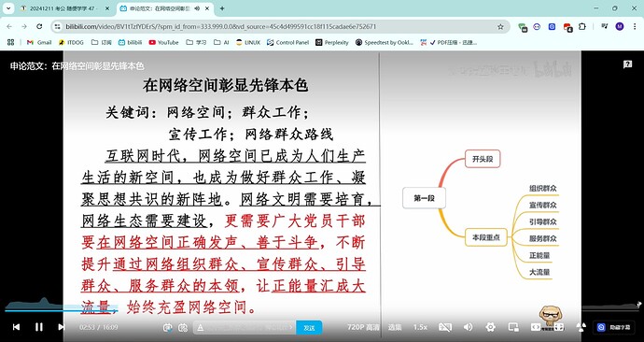Open the Chrome three-dot menu
Viewport: 644px width, 342px height.
pyautogui.click(x=634, y=27)
